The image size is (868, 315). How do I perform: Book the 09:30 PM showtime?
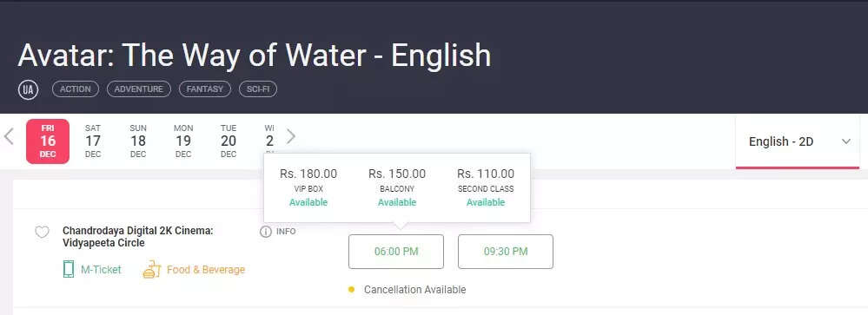[x=506, y=252]
